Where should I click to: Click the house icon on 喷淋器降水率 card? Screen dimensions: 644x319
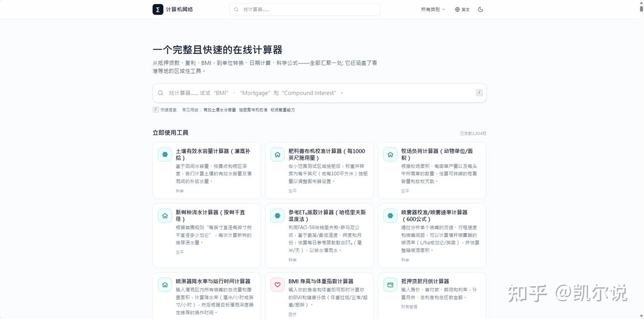pos(165,285)
